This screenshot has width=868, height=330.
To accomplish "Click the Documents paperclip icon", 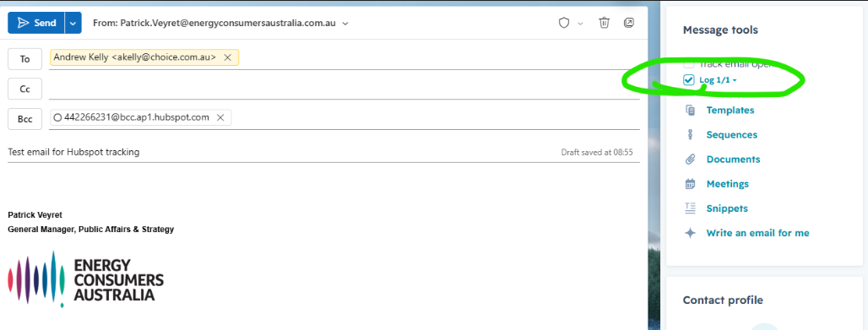I will pyautogui.click(x=690, y=160).
